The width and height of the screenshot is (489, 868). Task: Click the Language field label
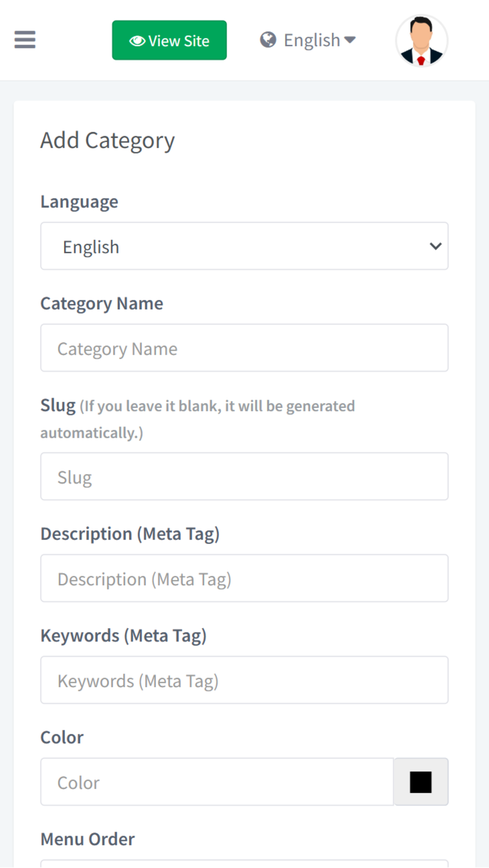[79, 202]
